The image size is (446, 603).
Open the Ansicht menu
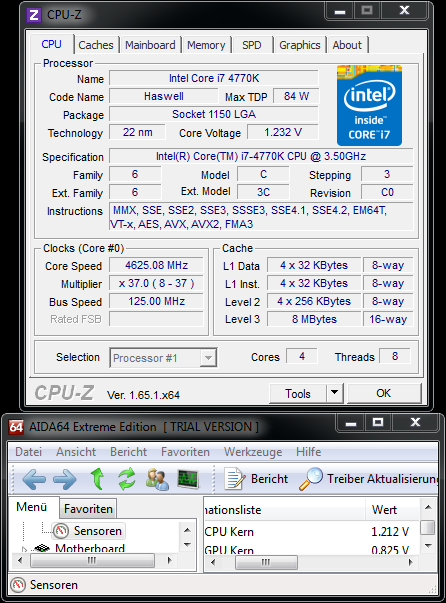pyautogui.click(x=76, y=451)
